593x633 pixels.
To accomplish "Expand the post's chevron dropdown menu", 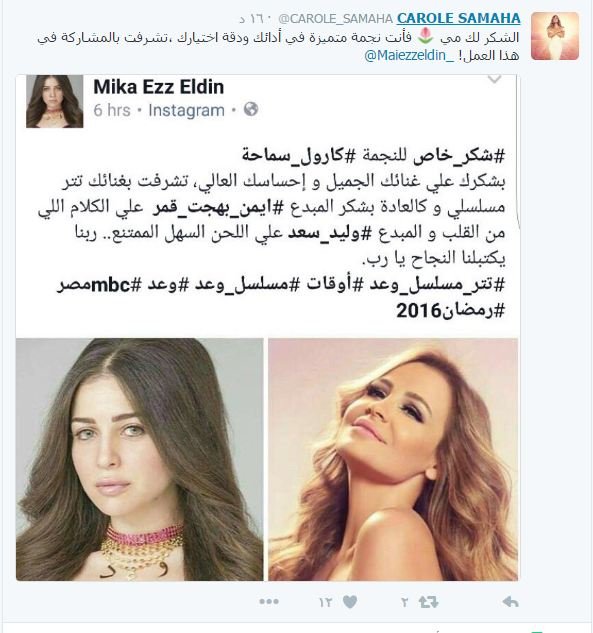I will click(495, 79).
